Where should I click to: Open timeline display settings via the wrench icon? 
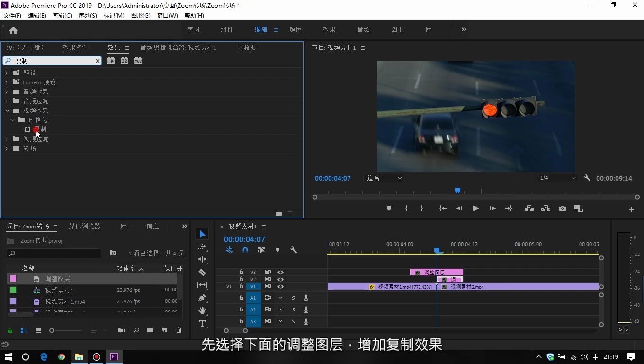pos(294,250)
